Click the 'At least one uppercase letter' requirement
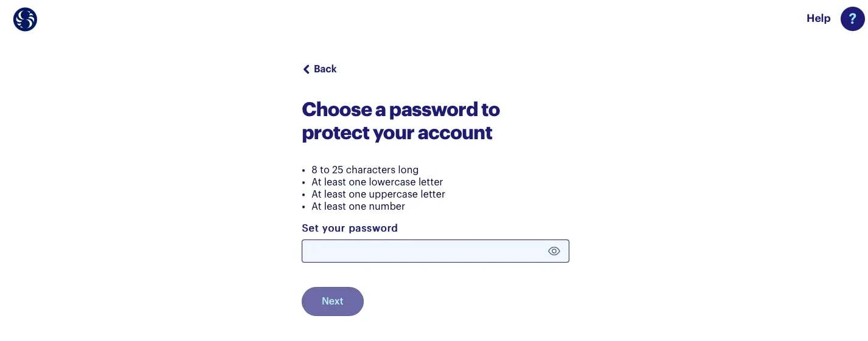 [x=378, y=194]
